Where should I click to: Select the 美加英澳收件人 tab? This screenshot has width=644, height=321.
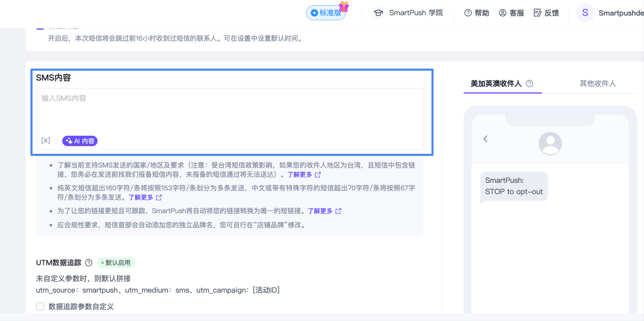(496, 84)
